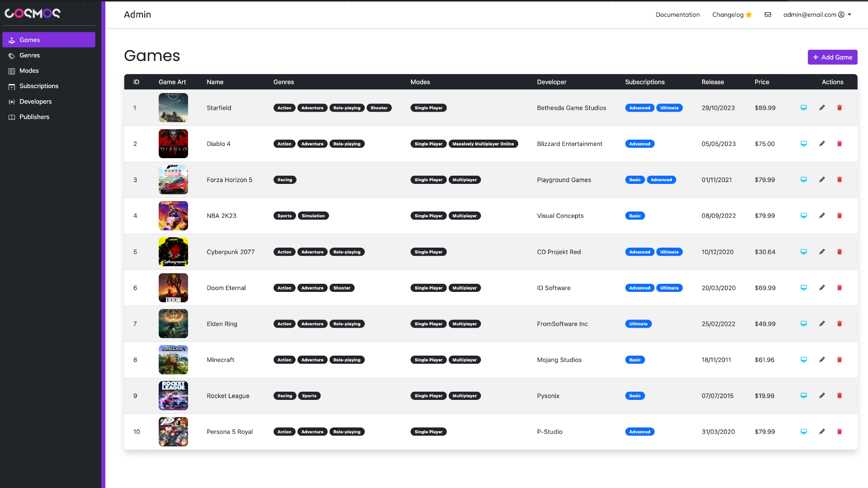
Task: View Cyberpunk 2077 via monitor icon
Action: [x=804, y=252]
